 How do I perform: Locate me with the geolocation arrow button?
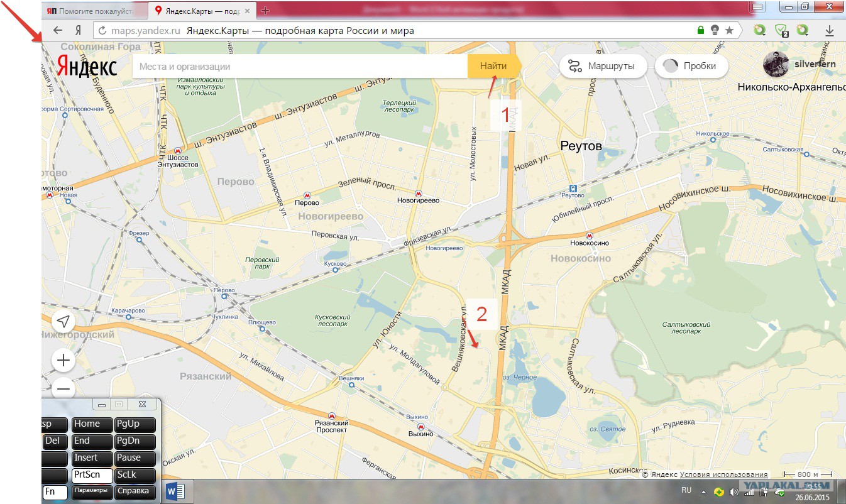63,322
